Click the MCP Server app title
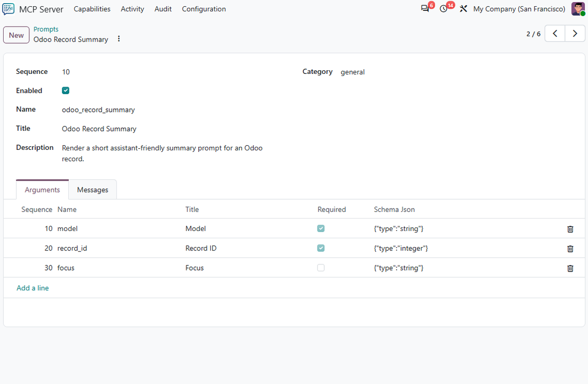 coord(41,9)
